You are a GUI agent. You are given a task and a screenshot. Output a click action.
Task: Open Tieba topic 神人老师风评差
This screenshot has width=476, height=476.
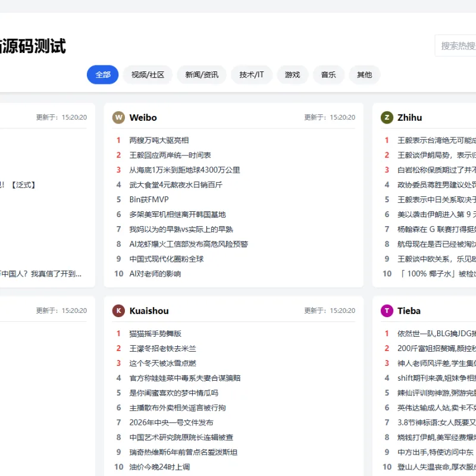[x=437, y=364]
